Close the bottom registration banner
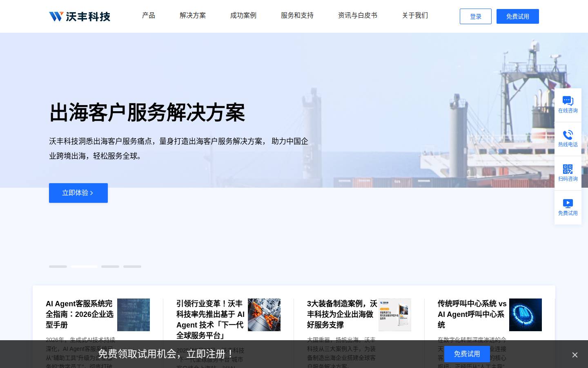The image size is (588, 368). click(x=575, y=355)
